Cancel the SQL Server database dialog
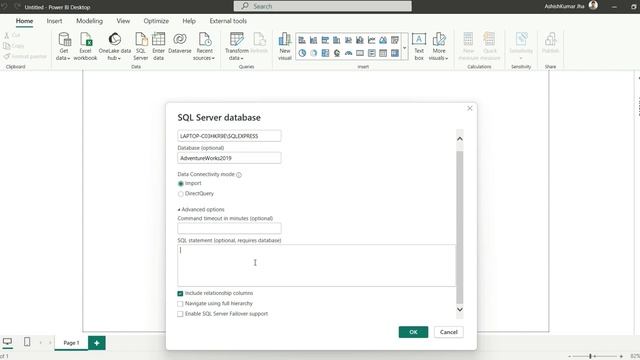The height and width of the screenshot is (360, 640). 449,332
